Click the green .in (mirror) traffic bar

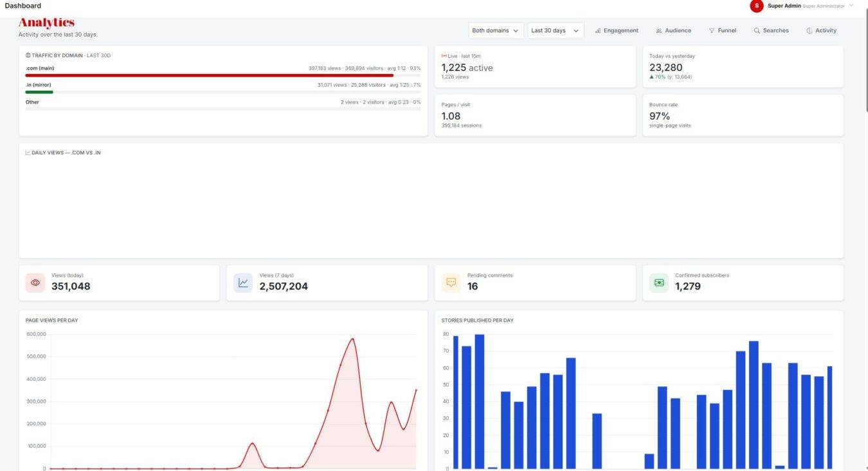39,92
